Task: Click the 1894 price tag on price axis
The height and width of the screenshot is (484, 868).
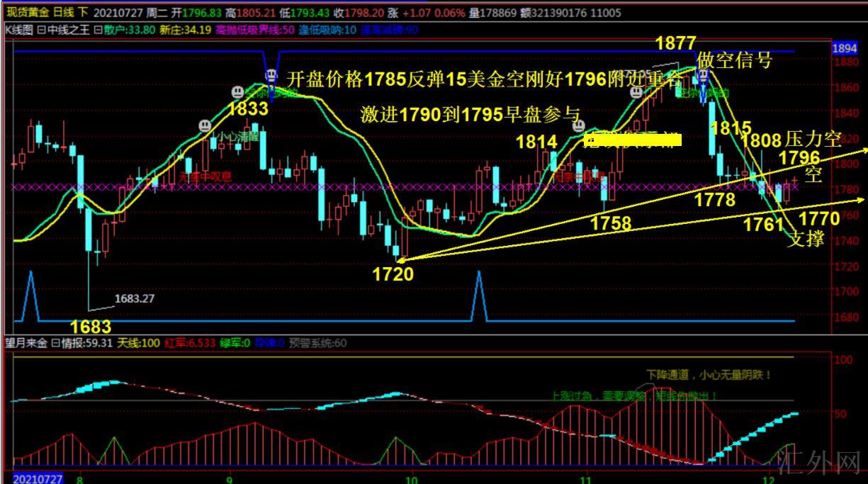Action: click(845, 49)
